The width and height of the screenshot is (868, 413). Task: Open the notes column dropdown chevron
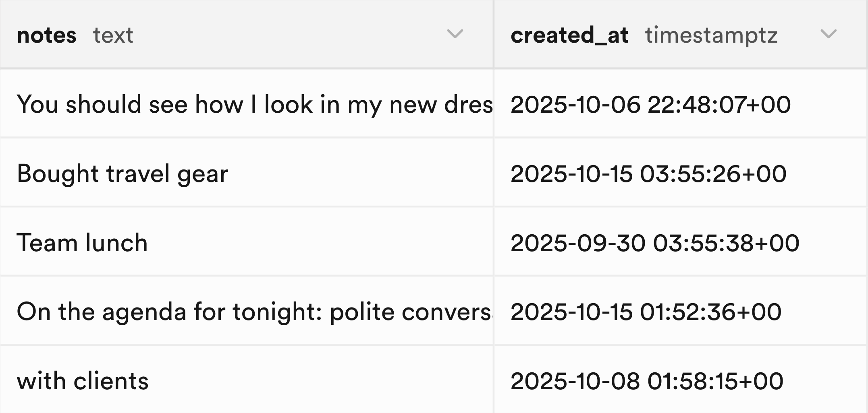coord(455,34)
